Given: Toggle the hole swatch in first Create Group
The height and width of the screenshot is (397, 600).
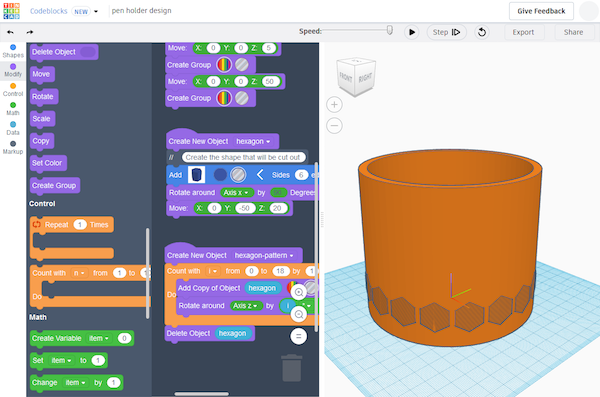Looking at the screenshot, I should click(242, 65).
